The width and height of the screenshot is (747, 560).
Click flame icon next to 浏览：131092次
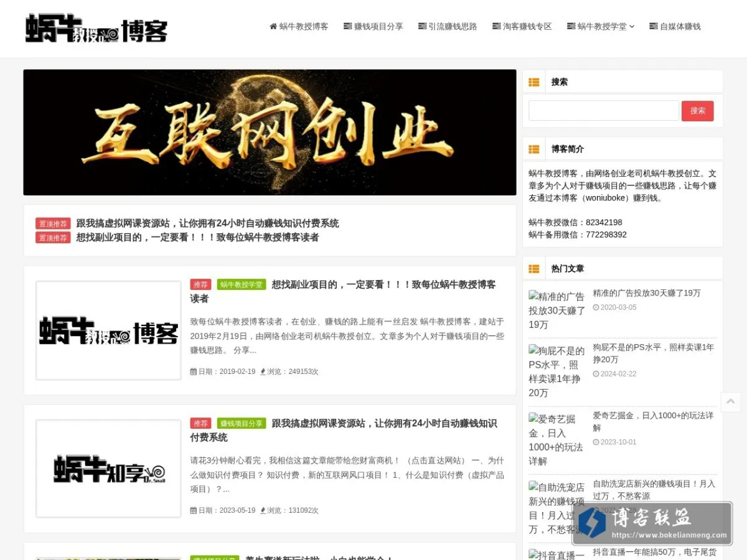click(x=263, y=510)
